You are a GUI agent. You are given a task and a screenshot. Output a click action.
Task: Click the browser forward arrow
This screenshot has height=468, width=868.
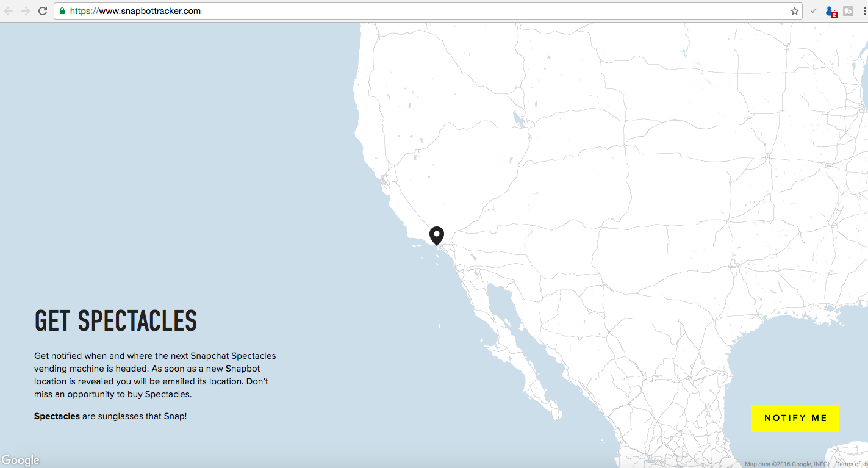(x=26, y=11)
